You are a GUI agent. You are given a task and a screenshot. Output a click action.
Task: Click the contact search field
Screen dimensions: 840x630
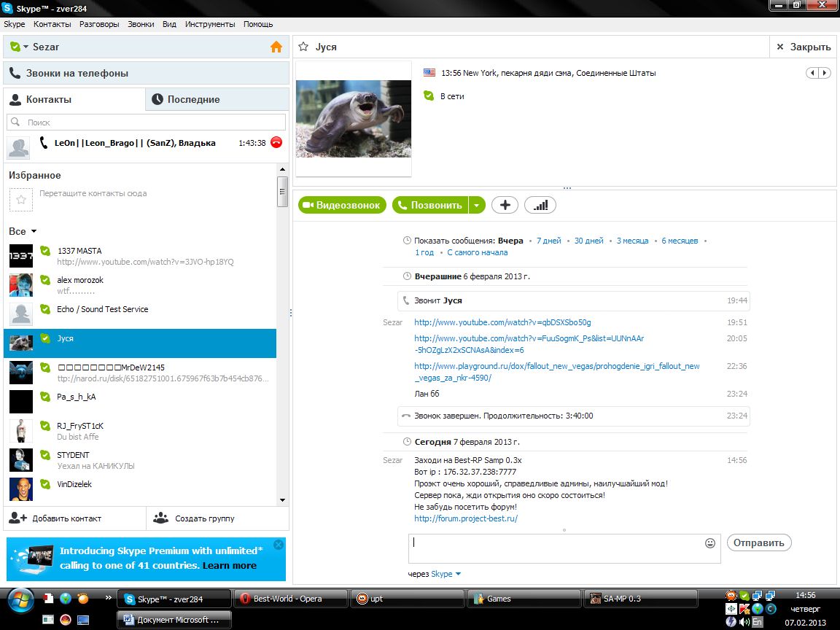147,122
